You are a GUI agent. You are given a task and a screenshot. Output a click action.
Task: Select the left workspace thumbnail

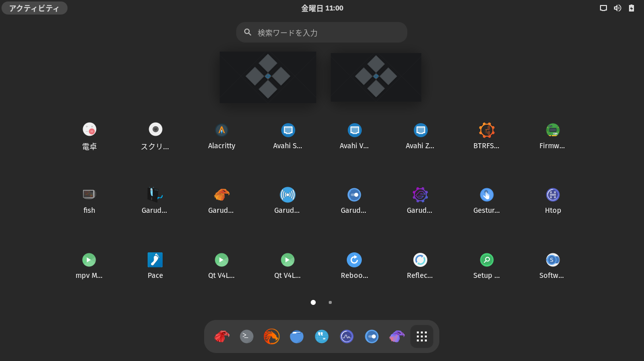pyautogui.click(x=268, y=77)
